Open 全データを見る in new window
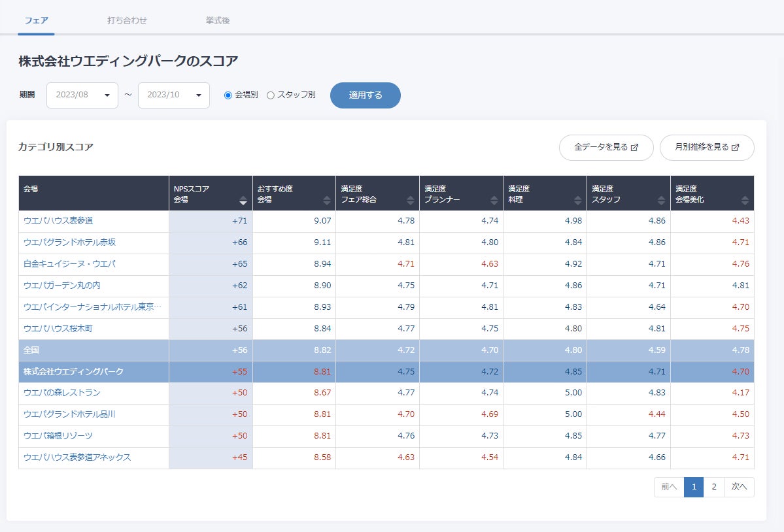The width and height of the screenshot is (784, 532). coord(606,148)
